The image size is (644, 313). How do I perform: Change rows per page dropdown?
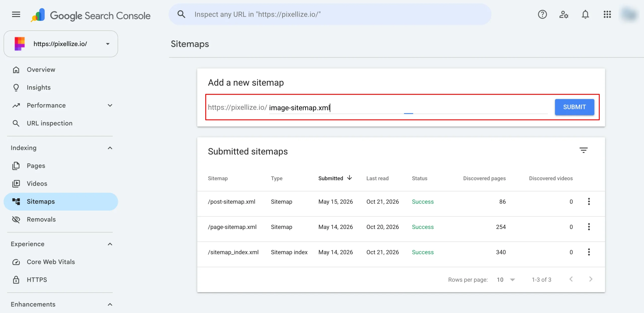point(506,280)
